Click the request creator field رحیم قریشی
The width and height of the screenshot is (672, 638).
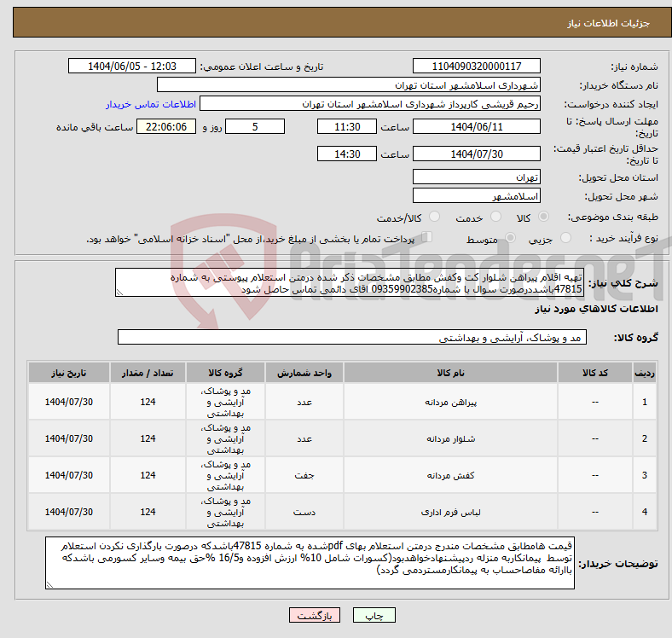tap(370, 104)
